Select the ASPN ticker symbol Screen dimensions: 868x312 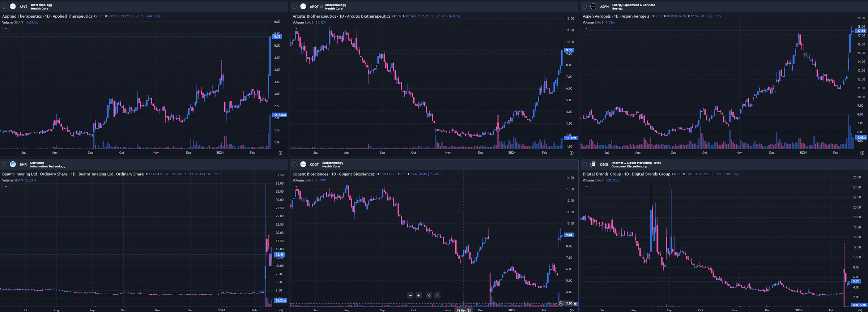click(x=604, y=7)
